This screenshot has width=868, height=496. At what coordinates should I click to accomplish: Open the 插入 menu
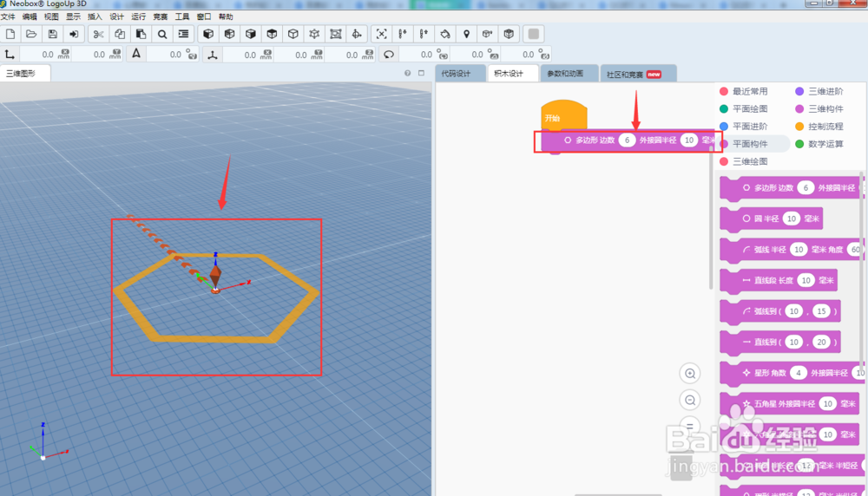coord(95,16)
